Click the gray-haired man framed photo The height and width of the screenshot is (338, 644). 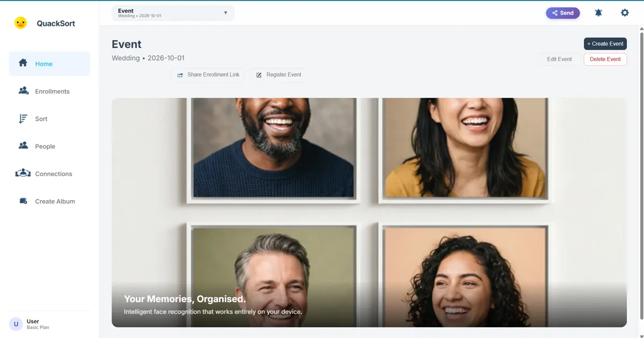click(273, 274)
